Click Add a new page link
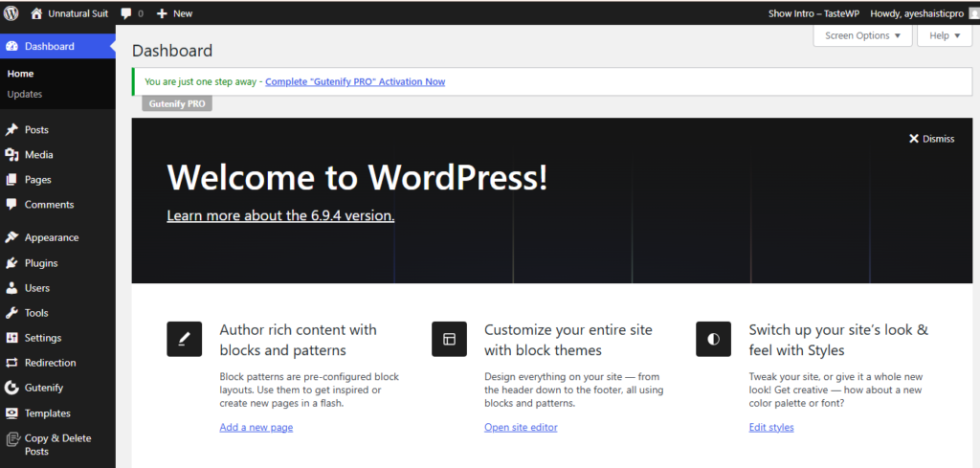 (x=256, y=428)
